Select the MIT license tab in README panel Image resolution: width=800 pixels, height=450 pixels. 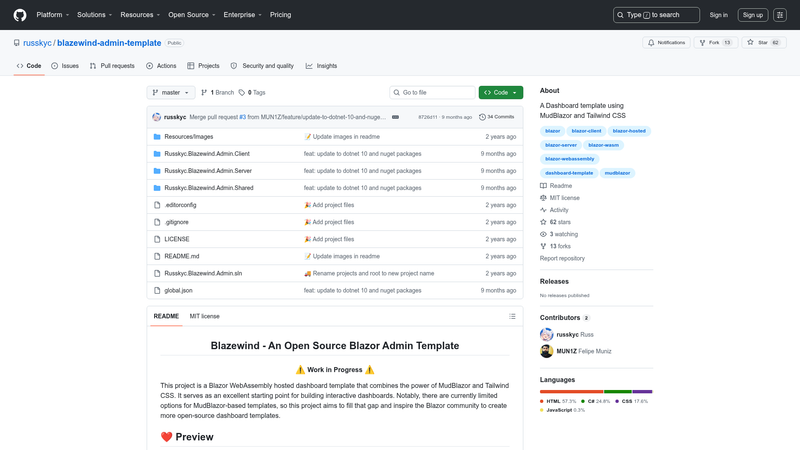coord(205,316)
